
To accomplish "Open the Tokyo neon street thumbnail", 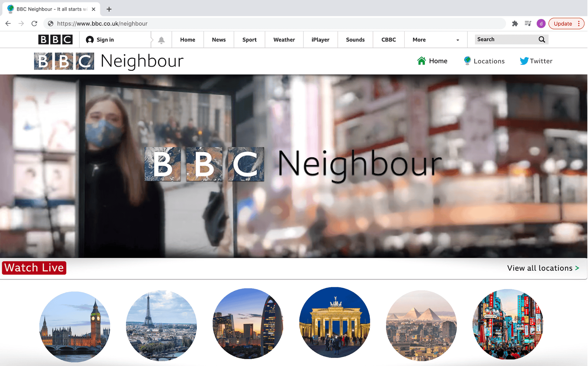I will pos(508,324).
